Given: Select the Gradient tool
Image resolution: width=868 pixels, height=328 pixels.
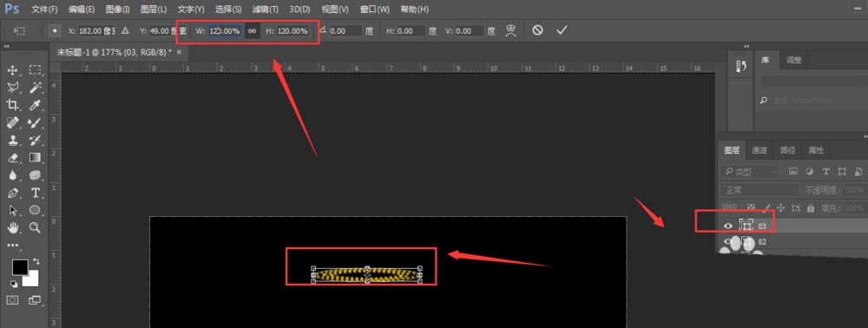Looking at the screenshot, I should (x=36, y=158).
